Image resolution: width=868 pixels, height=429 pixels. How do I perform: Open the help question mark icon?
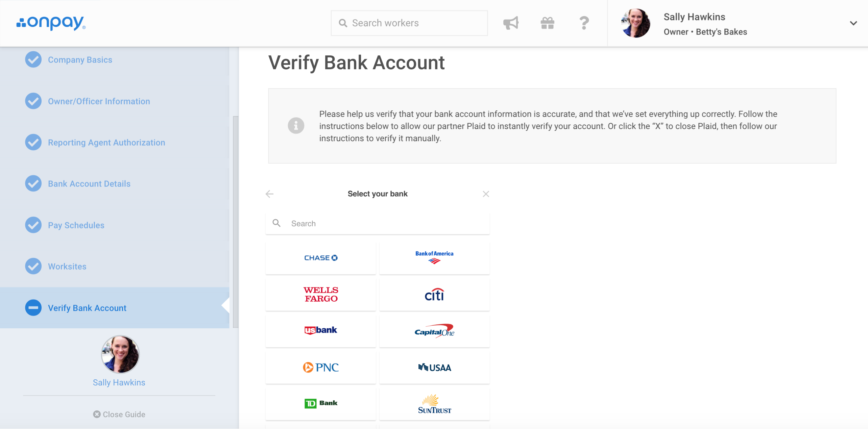click(584, 23)
